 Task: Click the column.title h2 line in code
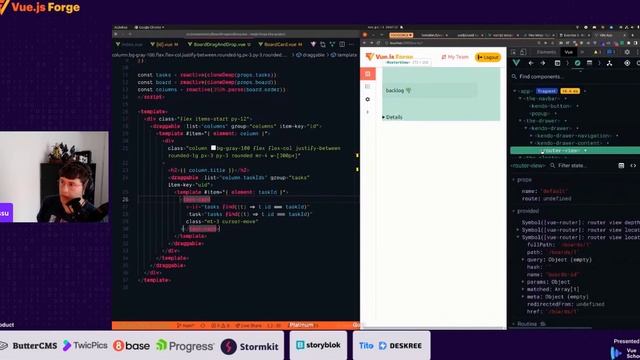click(209, 170)
